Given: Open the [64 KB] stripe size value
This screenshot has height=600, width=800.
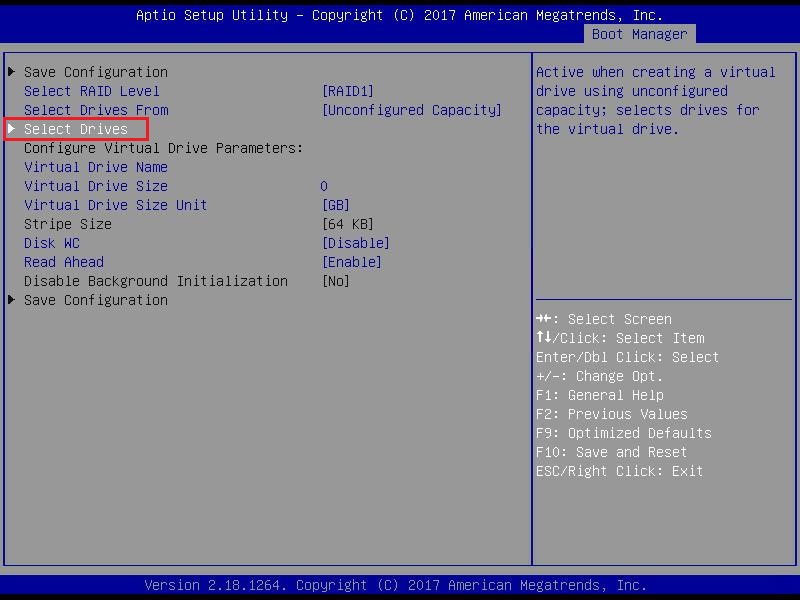Looking at the screenshot, I should (347, 224).
